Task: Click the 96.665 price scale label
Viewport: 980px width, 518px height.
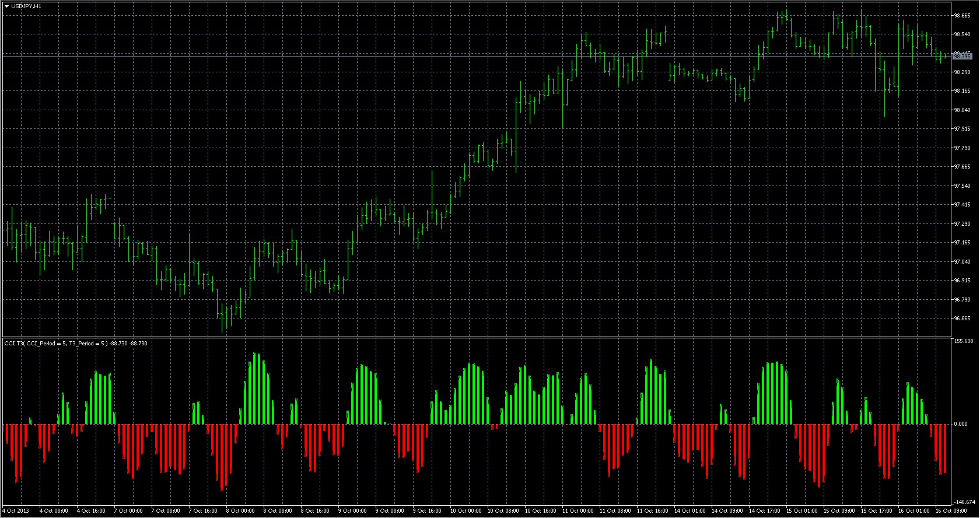Action: (961, 318)
